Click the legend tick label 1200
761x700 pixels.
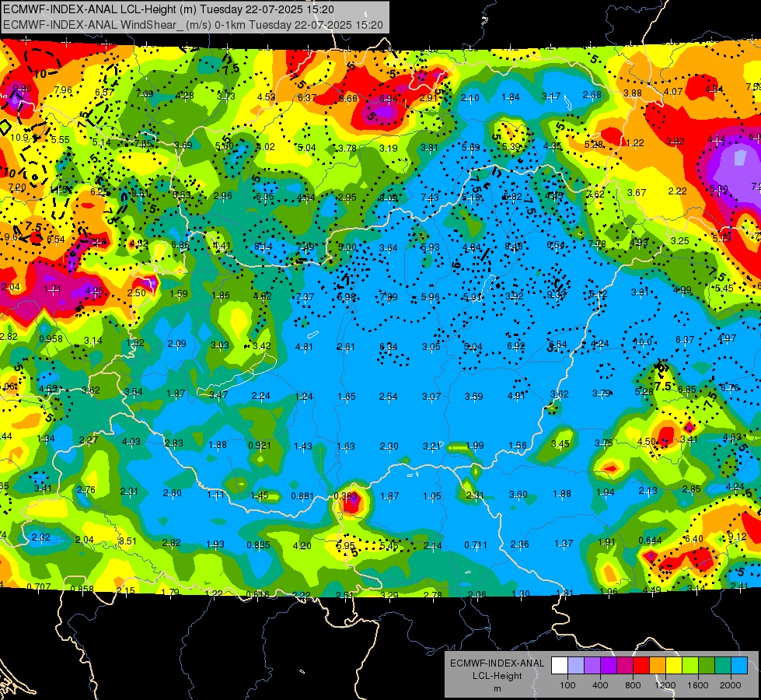click(665, 685)
